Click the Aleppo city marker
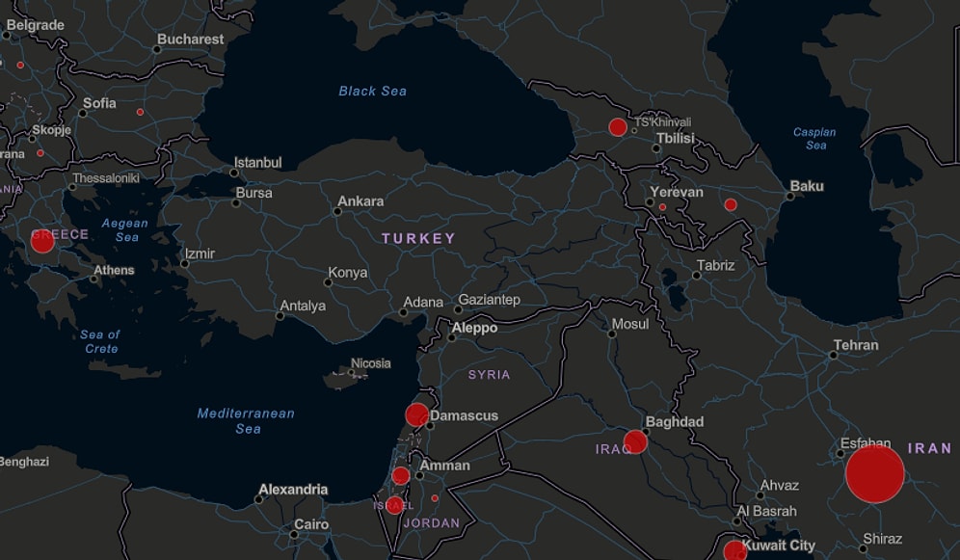This screenshot has height=560, width=960. point(451,337)
